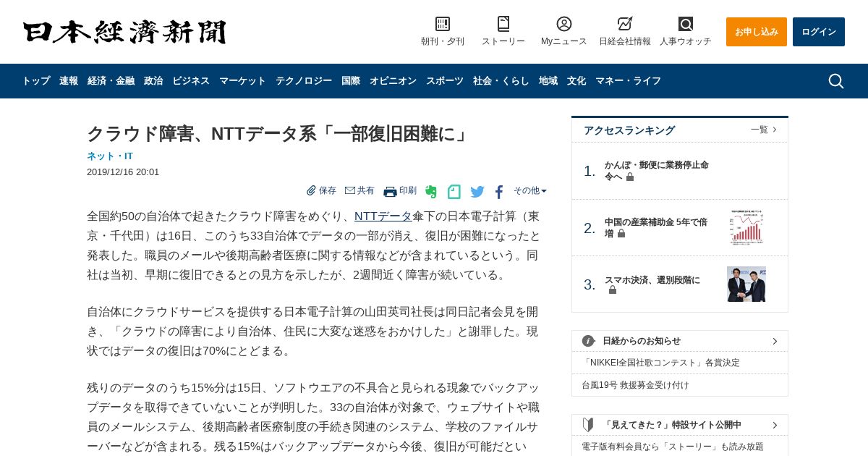Click the chart thumbnail for 中国の産業補助金
This screenshot has height=456, width=868.
click(x=746, y=227)
